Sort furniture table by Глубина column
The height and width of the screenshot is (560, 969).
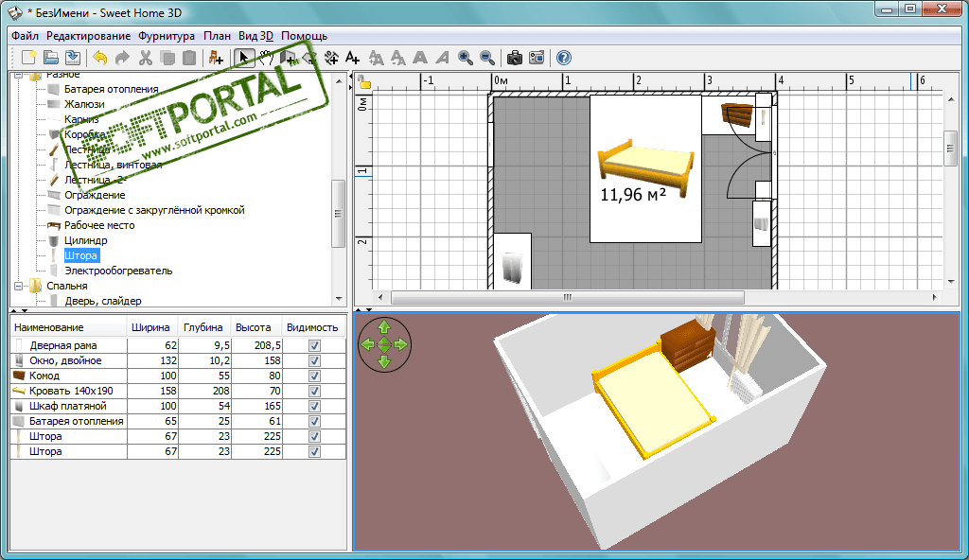204,327
